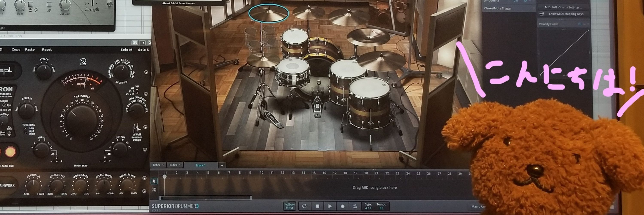
Task: Flip the Input dB fine-trim switch
Action: [56, 161]
